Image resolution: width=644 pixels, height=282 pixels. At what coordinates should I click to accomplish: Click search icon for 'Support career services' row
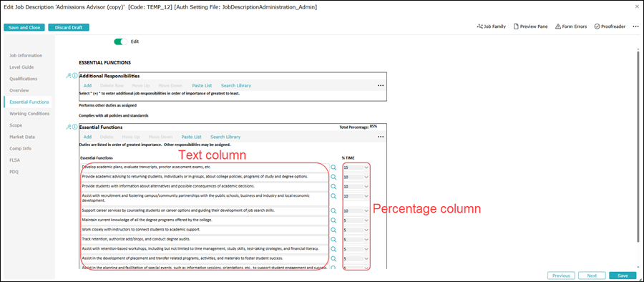coord(333,211)
